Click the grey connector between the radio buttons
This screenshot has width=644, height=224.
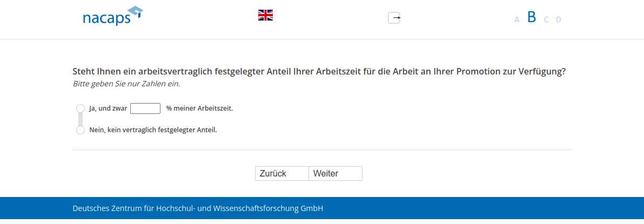click(81, 119)
